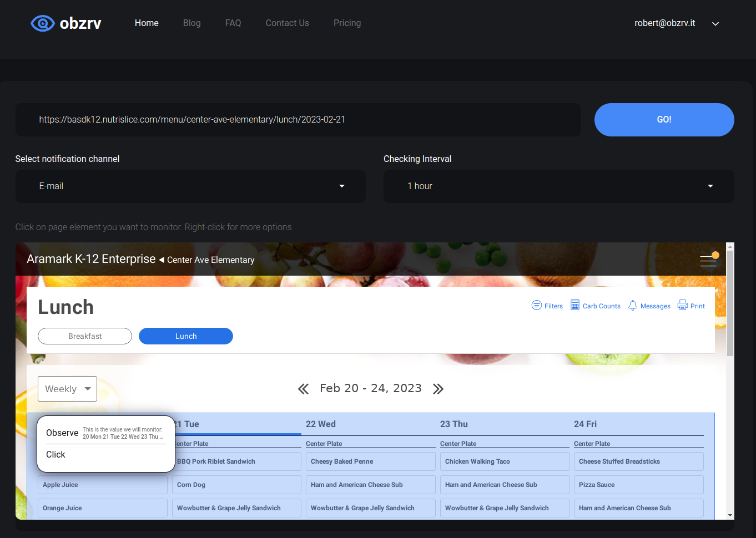Viewport: 756px width, 538px height.
Task: Select the 23 Thu day header
Action: pyautogui.click(x=454, y=424)
